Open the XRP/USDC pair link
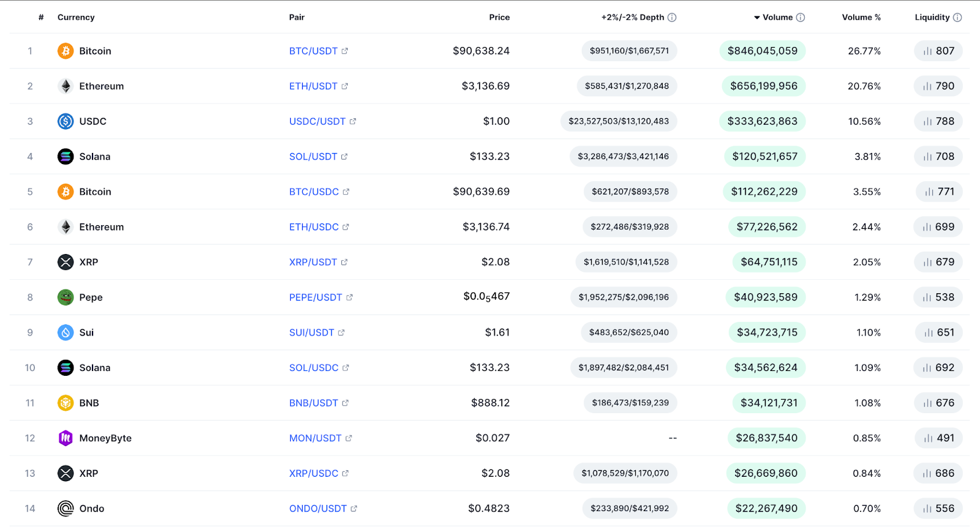 [314, 473]
